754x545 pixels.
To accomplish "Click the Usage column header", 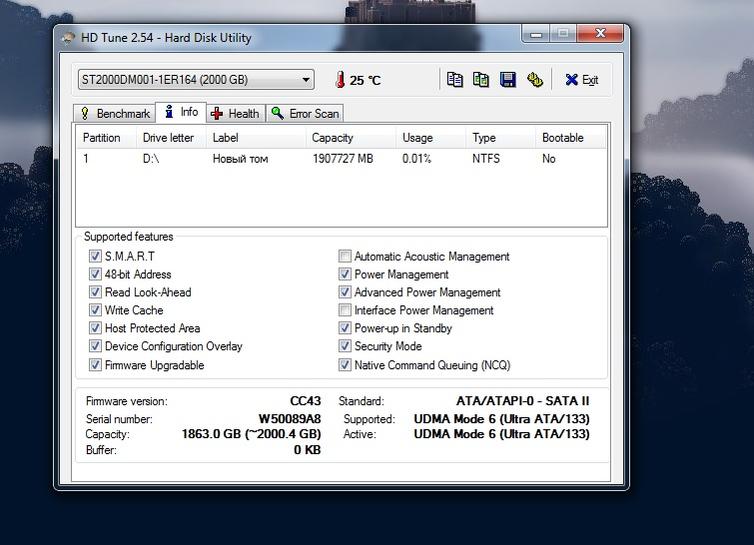I will coord(431,138).
